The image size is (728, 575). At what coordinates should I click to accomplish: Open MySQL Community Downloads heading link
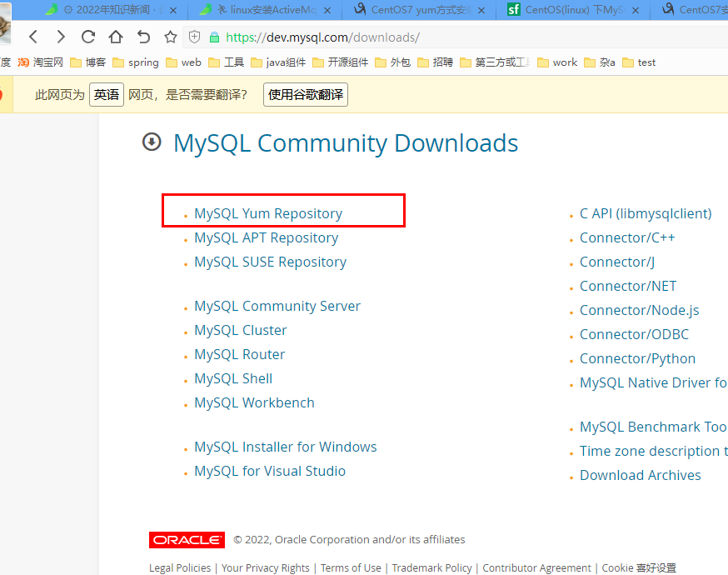tap(346, 142)
